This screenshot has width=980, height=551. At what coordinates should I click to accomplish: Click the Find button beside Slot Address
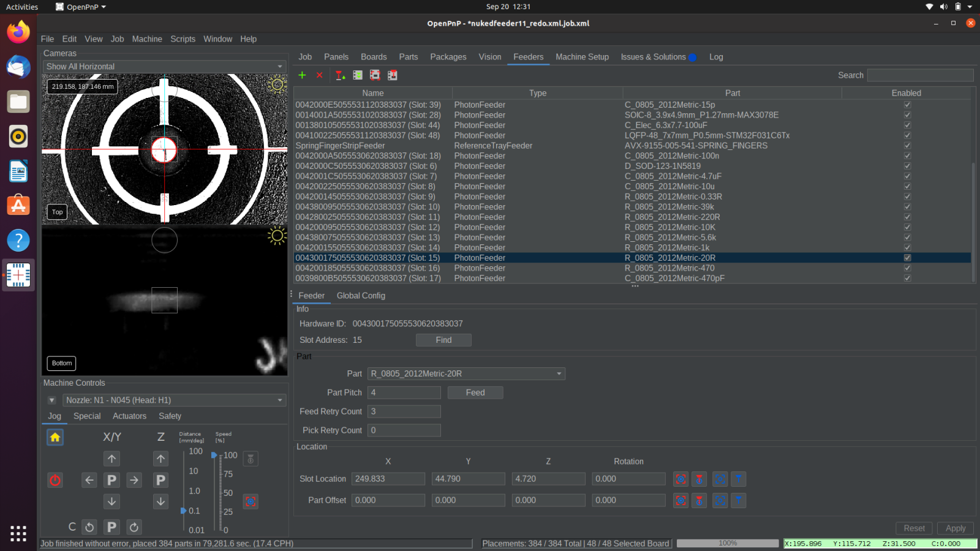coord(443,340)
